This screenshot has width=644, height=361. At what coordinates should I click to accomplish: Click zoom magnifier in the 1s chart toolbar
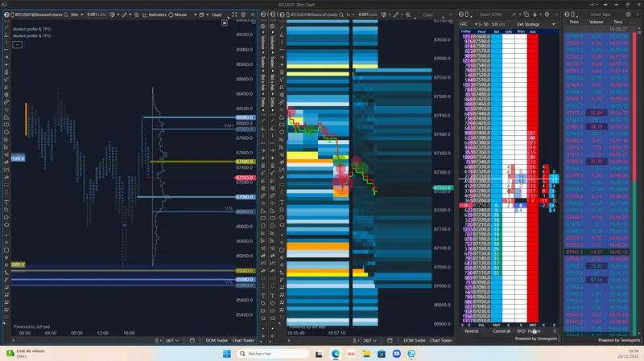tap(408, 14)
